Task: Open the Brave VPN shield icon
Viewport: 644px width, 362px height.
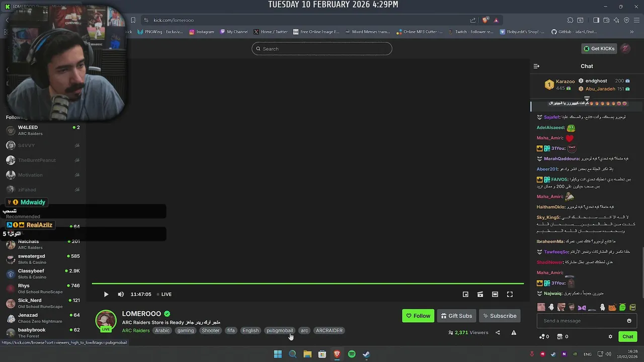Action: pos(626,20)
